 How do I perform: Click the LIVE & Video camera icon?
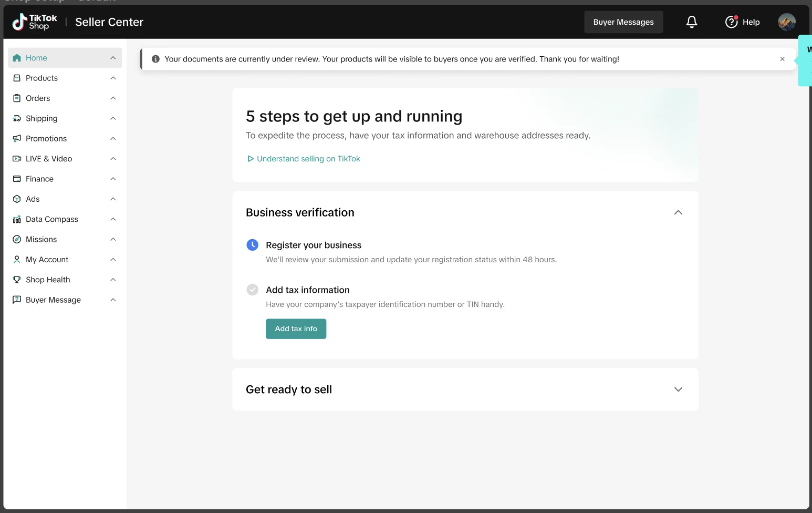tap(17, 159)
